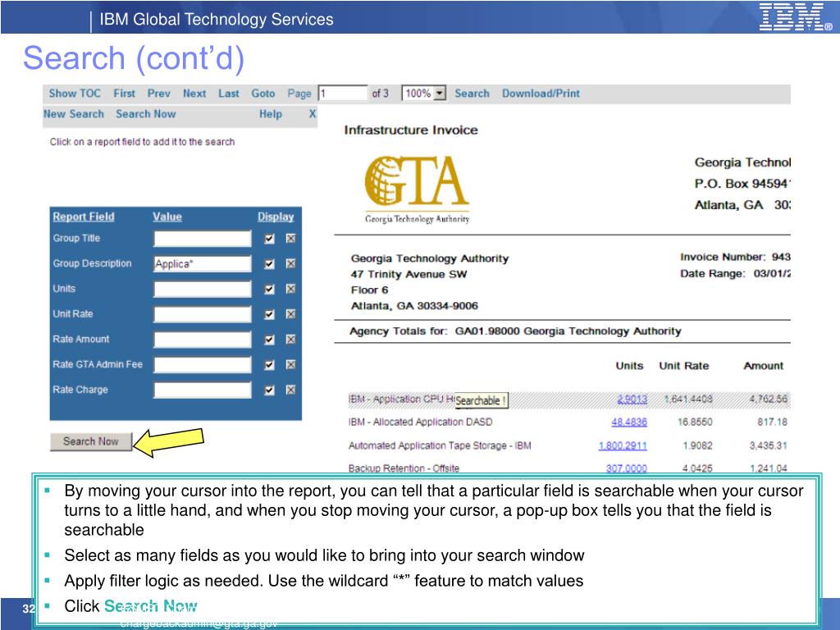Toggle the Group Description display checkbox
The image size is (840, 630).
click(x=269, y=263)
